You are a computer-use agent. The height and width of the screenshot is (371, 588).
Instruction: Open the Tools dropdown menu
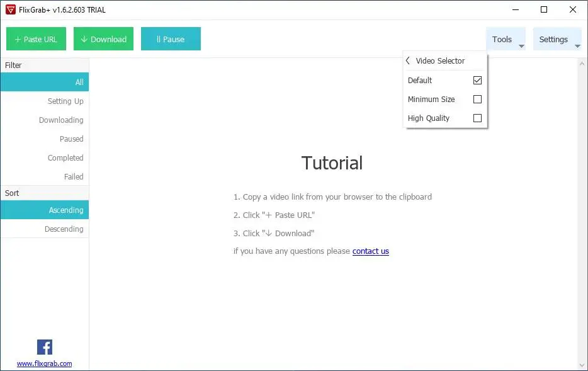click(506, 39)
